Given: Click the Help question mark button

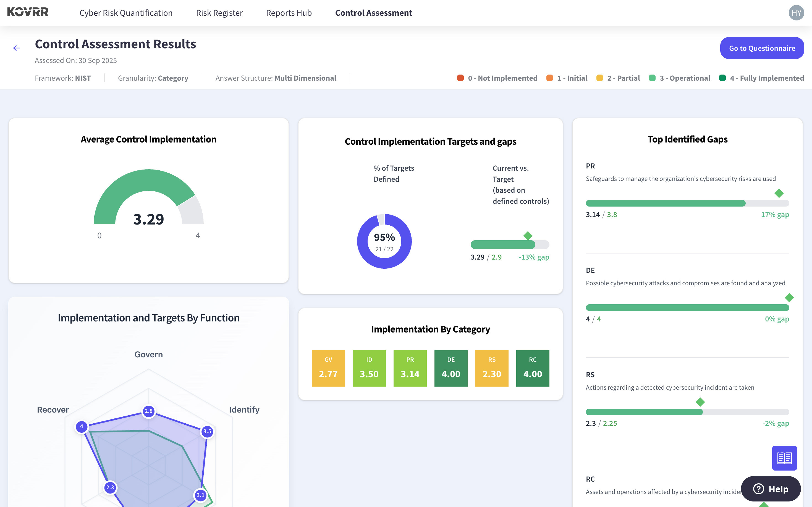Looking at the screenshot, I should (x=770, y=489).
